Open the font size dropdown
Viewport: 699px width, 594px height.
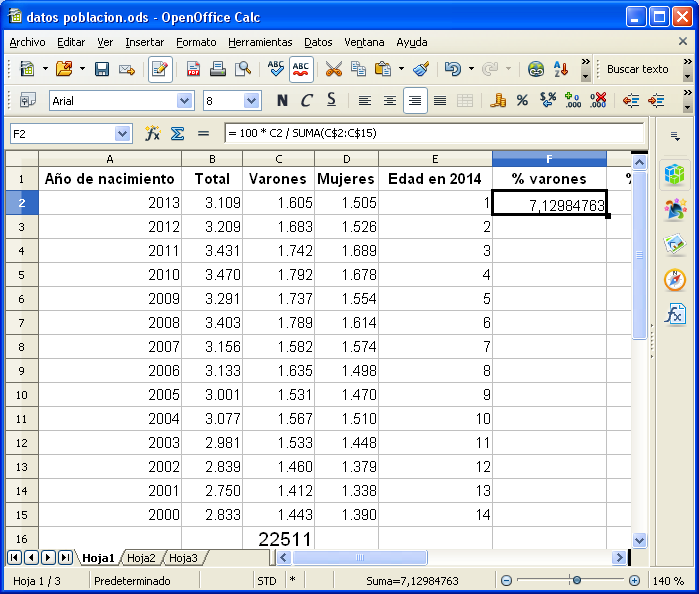pos(252,100)
